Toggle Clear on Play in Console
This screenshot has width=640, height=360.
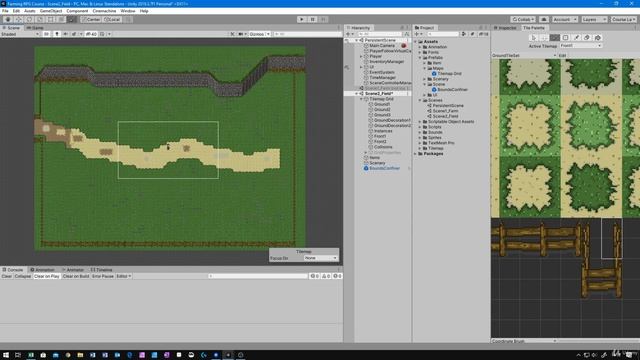[x=47, y=276]
